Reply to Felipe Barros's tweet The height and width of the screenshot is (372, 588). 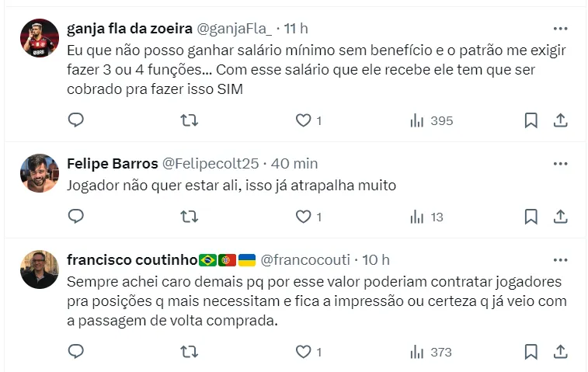75,217
